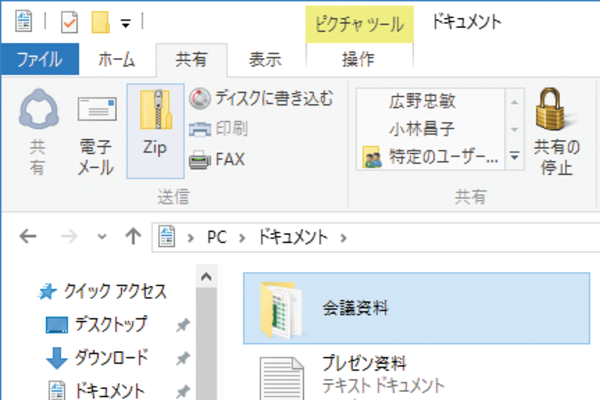
Task: Open the 操作 tab under ピクチャ ツール
Action: click(359, 59)
